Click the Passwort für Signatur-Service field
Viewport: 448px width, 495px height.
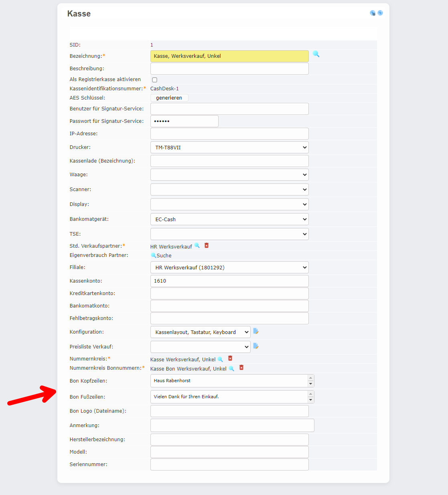coord(184,121)
